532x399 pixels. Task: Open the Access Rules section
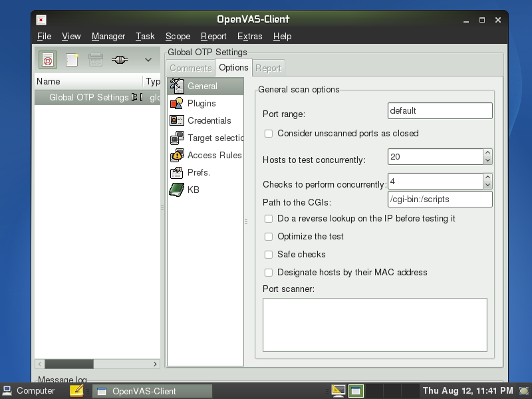[x=214, y=155]
